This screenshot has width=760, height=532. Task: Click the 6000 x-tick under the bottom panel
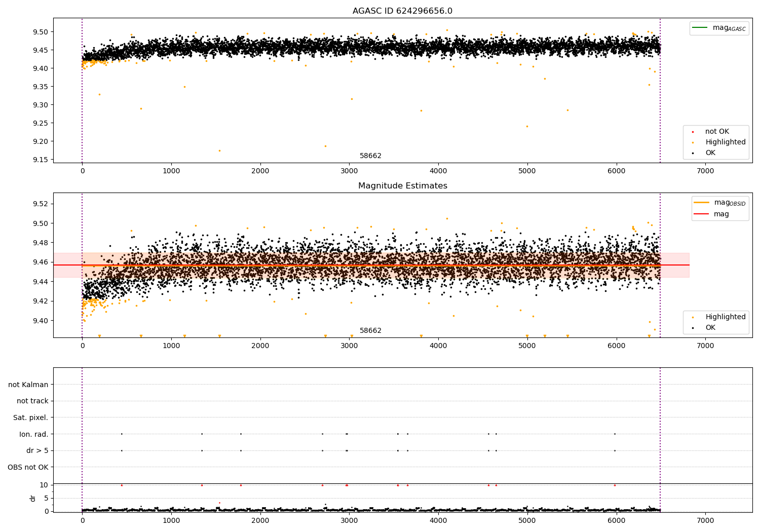(x=617, y=521)
